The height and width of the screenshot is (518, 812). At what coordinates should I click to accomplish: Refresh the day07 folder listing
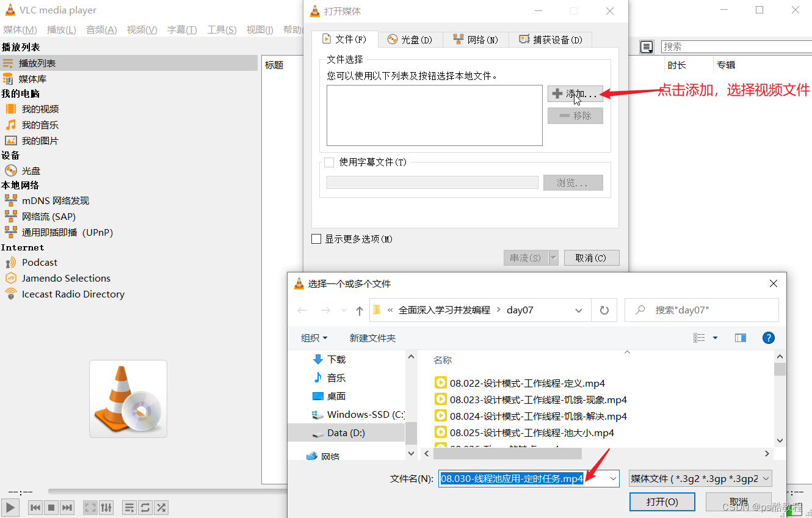(604, 310)
